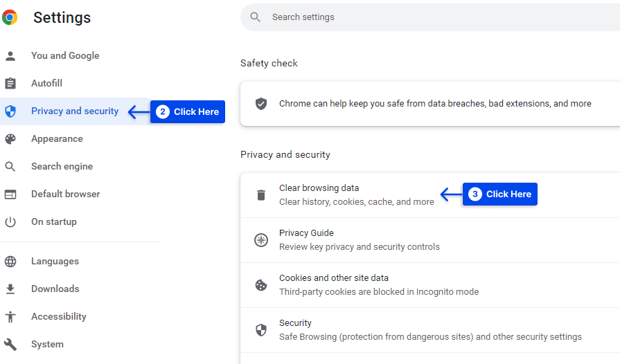The image size is (620, 364).
Task: Click the Chrome logo icon
Action: tap(9, 17)
